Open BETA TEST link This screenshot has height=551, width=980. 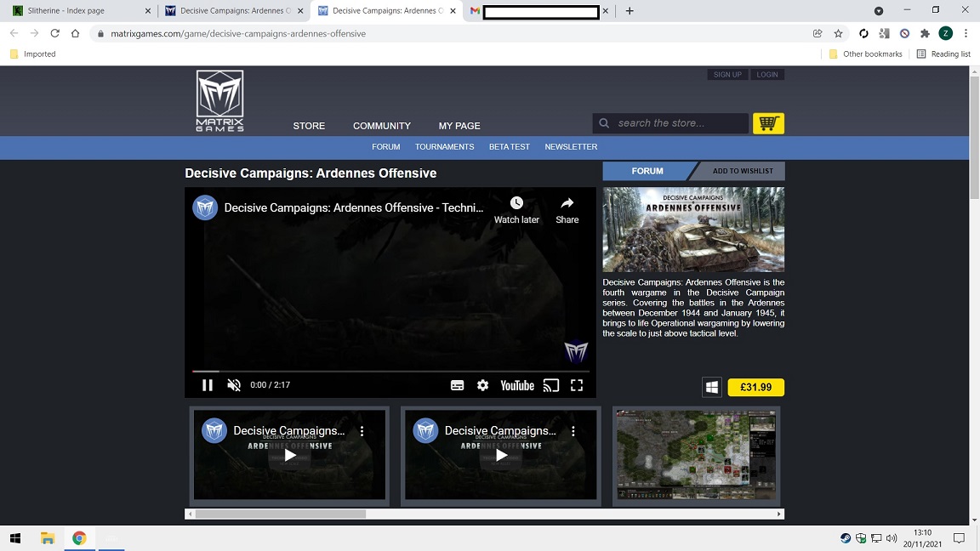[x=510, y=147]
